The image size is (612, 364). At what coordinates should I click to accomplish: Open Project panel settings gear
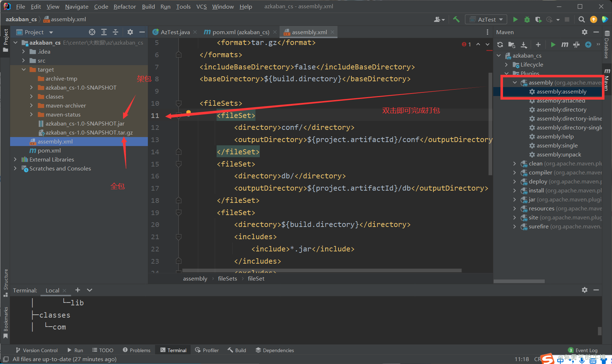(x=130, y=32)
